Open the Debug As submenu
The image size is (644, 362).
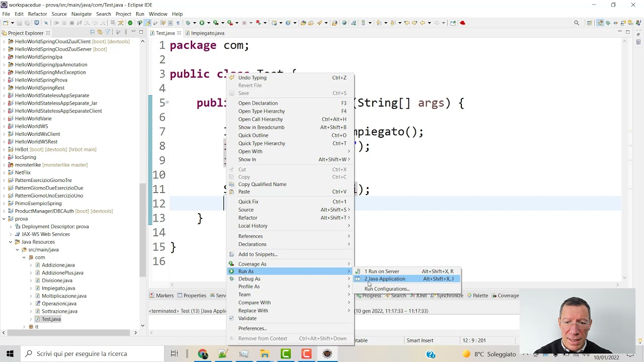pyautogui.click(x=290, y=279)
